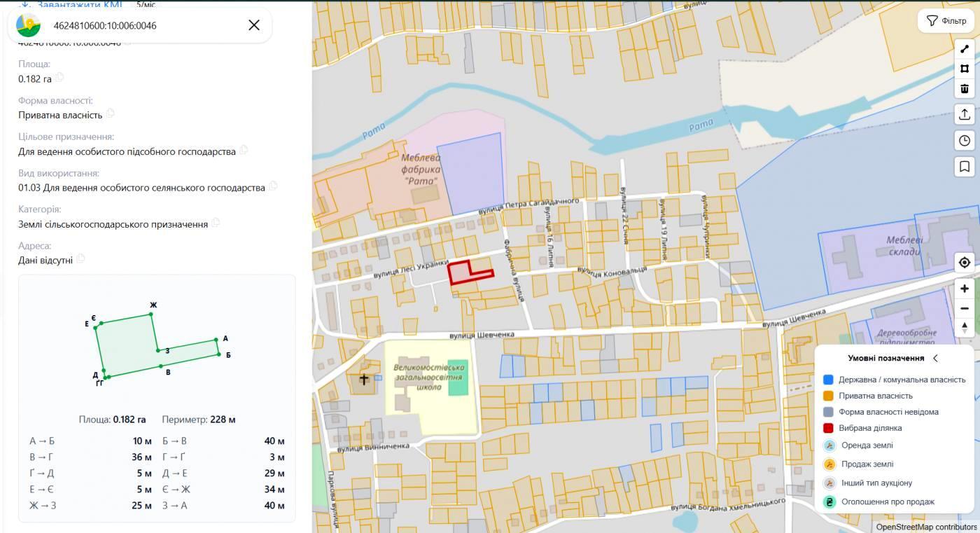Locate my position on the map

[x=964, y=263]
